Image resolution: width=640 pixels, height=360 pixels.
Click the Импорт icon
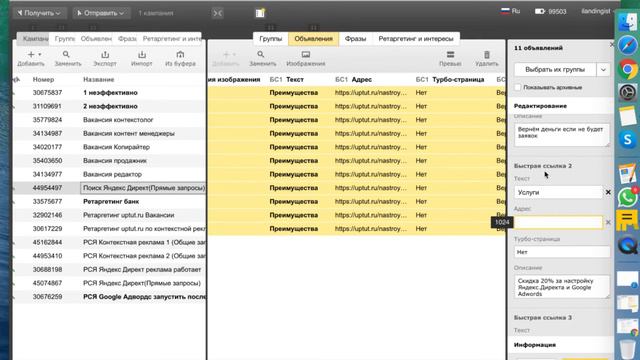pos(142,54)
